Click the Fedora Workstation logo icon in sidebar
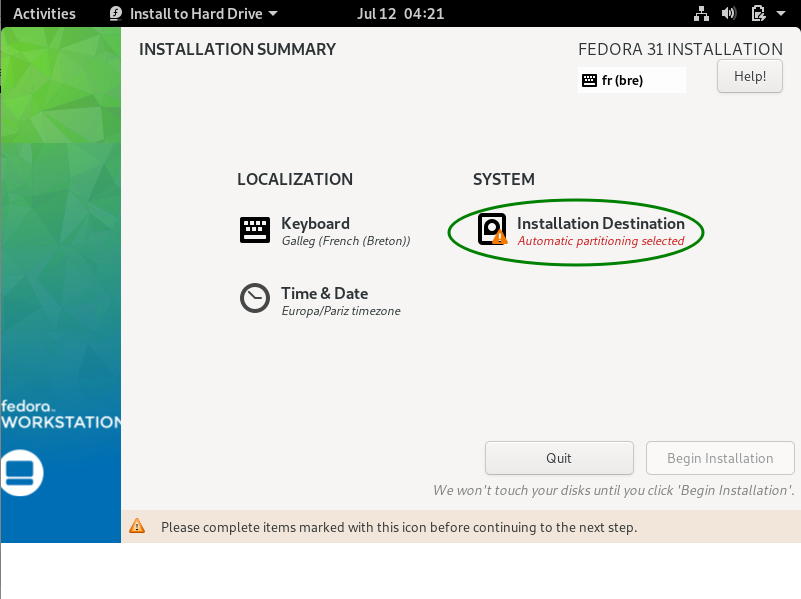Viewport: 801px width, 599px height. click(21, 472)
